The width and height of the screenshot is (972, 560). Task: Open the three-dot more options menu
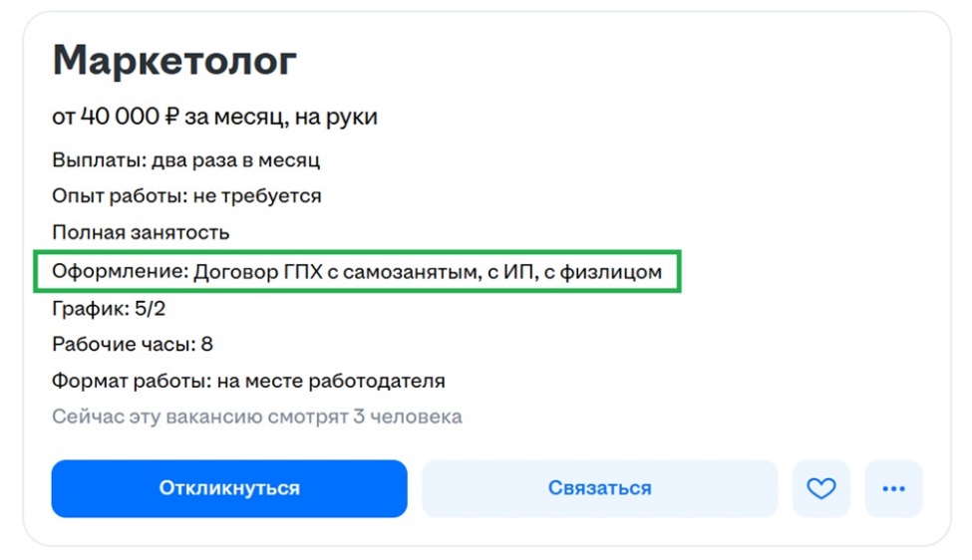tap(893, 488)
